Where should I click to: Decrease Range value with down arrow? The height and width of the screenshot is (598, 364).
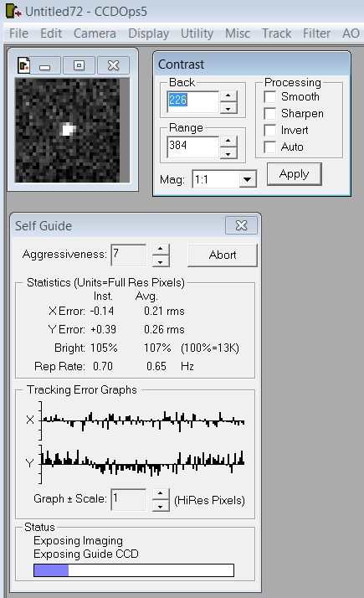(x=228, y=153)
